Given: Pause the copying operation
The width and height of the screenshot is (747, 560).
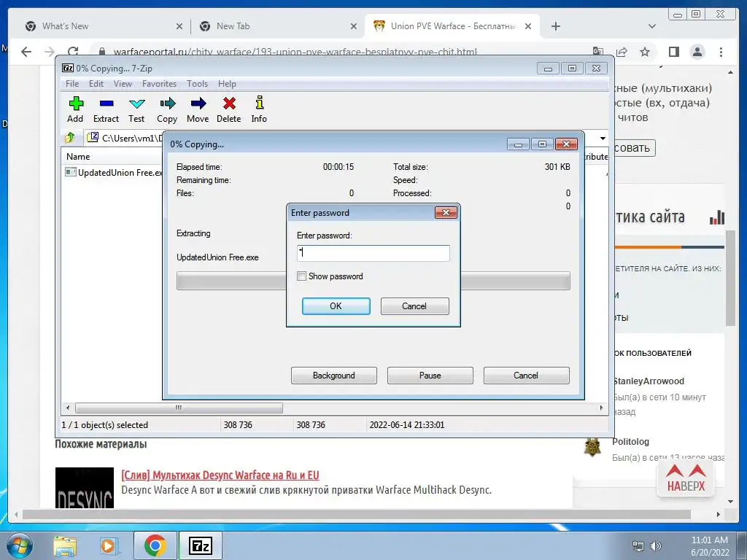Looking at the screenshot, I should [430, 376].
